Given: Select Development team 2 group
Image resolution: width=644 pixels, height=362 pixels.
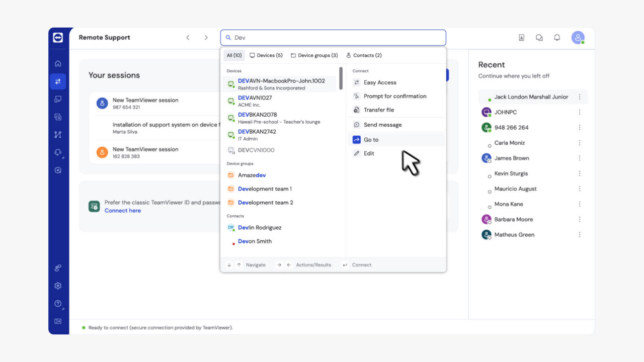Looking at the screenshot, I should coord(280,203).
